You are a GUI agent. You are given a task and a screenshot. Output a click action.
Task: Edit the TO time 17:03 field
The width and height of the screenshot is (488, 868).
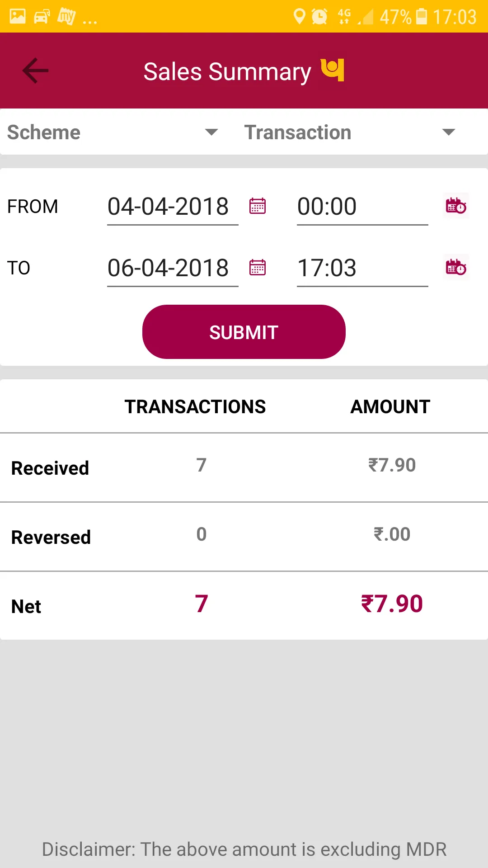point(362,269)
